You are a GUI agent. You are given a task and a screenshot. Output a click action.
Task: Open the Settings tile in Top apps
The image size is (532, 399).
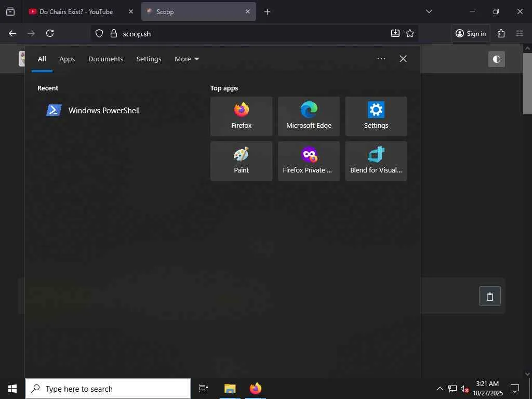click(x=376, y=116)
